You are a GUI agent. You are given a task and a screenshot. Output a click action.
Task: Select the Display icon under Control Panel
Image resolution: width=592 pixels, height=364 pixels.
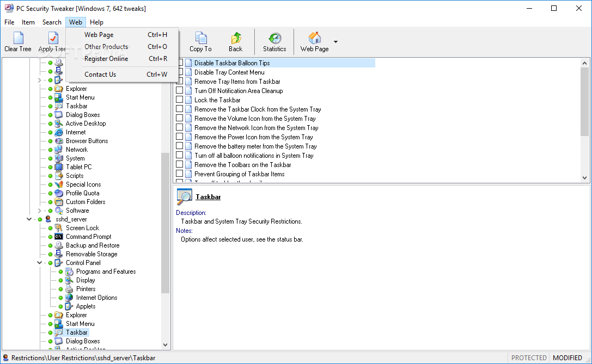[69, 280]
